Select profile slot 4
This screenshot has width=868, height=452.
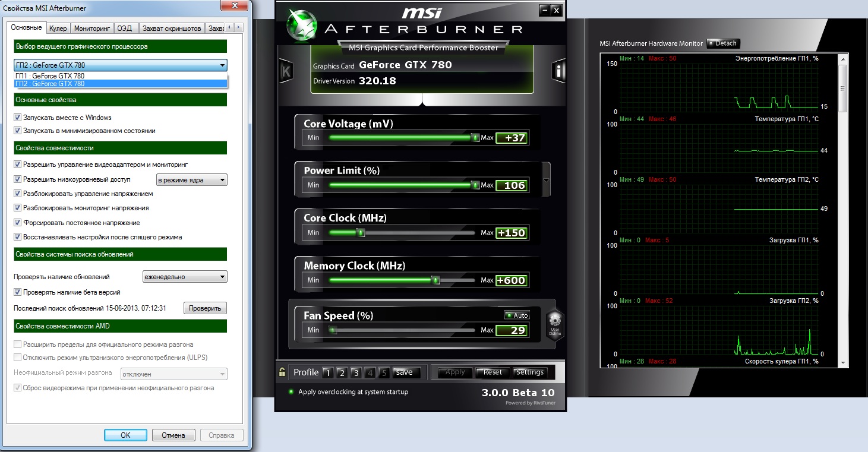click(370, 373)
